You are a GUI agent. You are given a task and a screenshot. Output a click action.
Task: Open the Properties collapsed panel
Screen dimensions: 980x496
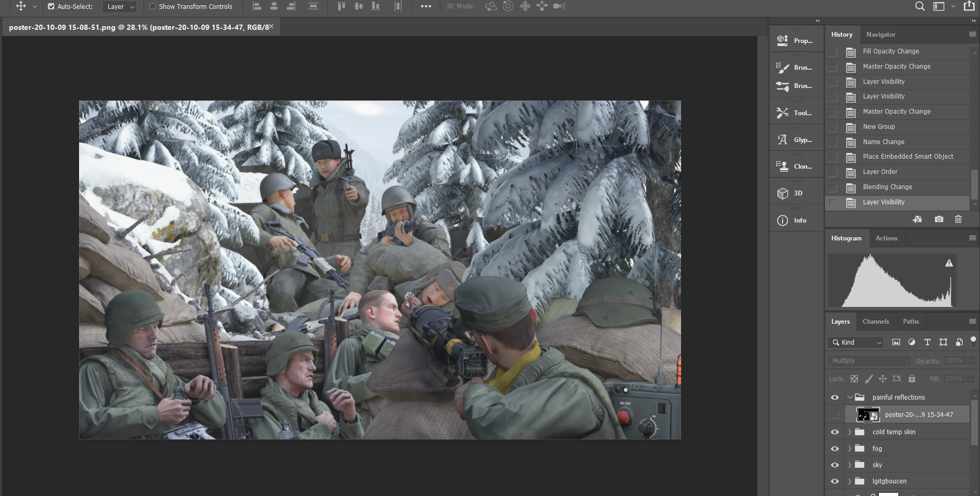click(x=796, y=41)
